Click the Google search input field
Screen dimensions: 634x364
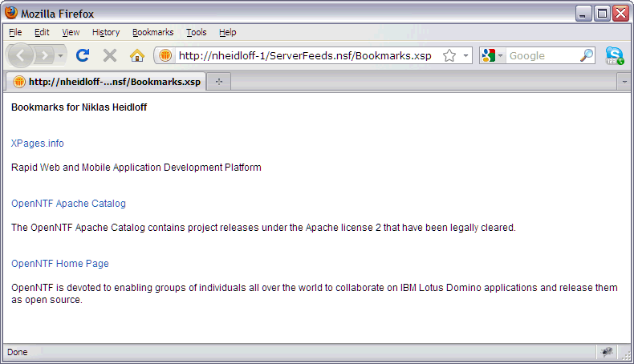pyautogui.click(x=542, y=55)
